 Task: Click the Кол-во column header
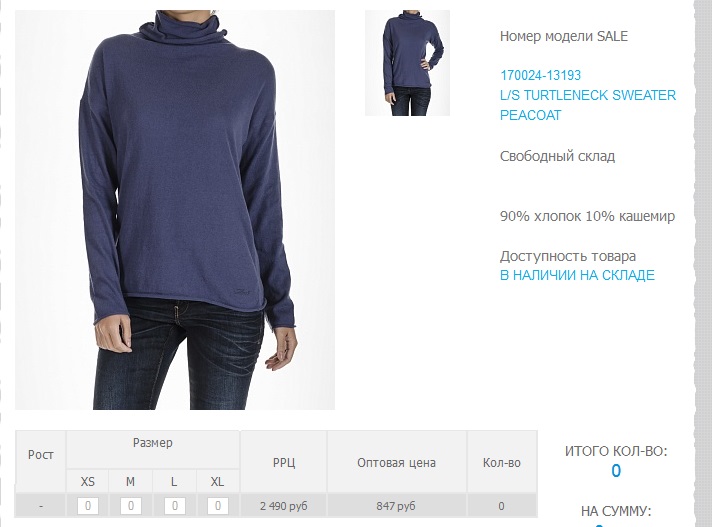tap(502, 463)
